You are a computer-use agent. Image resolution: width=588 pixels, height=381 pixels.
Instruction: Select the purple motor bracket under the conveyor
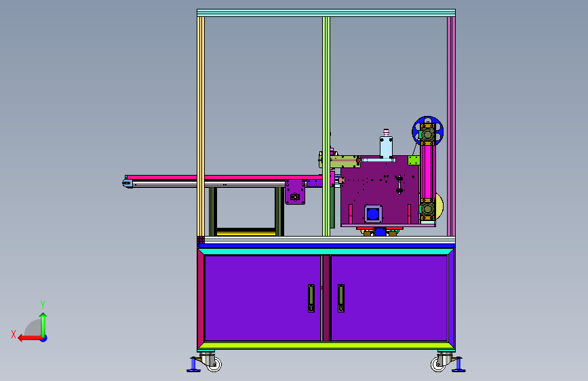[295, 192]
